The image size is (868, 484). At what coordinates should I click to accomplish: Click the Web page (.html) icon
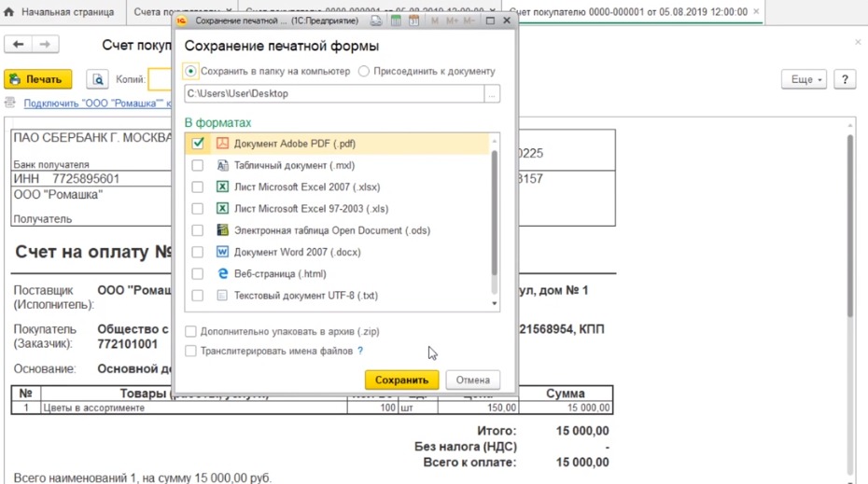222,274
